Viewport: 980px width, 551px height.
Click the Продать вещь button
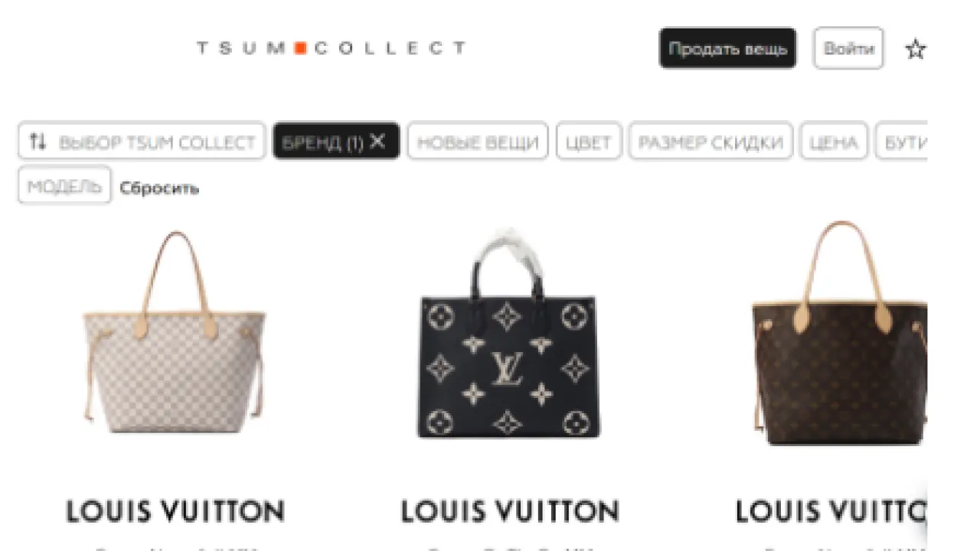coord(727,48)
